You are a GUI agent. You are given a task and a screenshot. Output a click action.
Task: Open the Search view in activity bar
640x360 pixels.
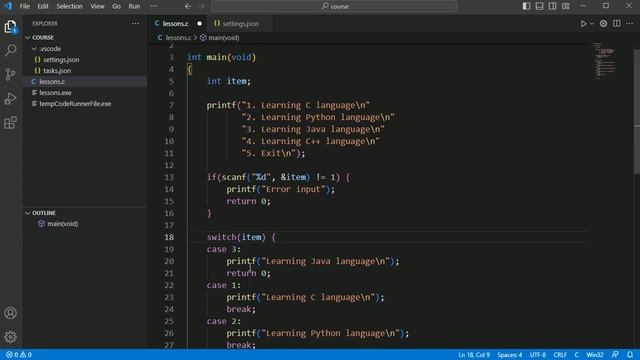tap(11, 50)
